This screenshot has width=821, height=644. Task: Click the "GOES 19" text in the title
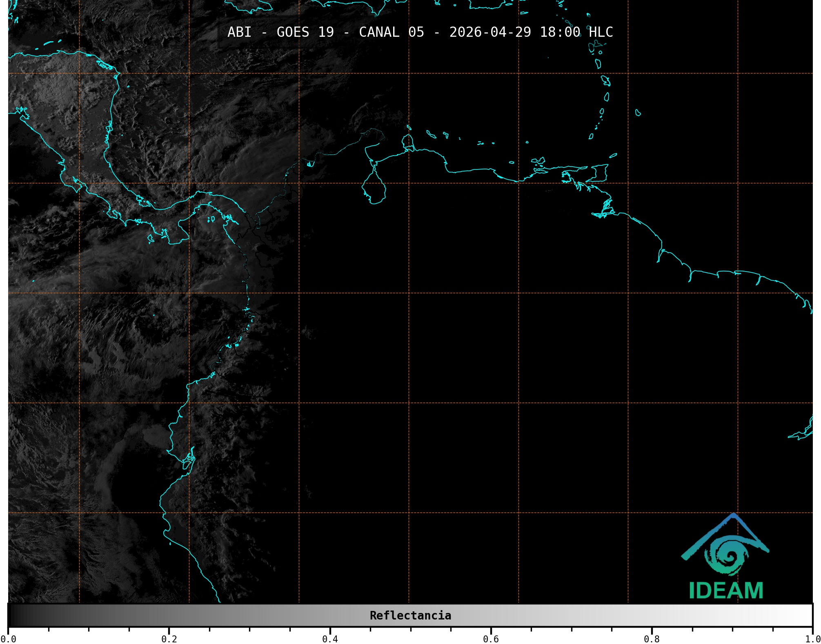coord(305,32)
